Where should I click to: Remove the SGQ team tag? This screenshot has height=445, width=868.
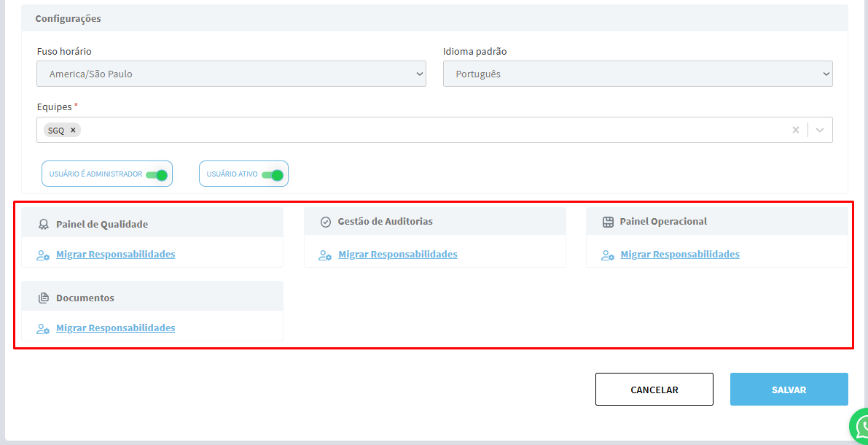(73, 131)
